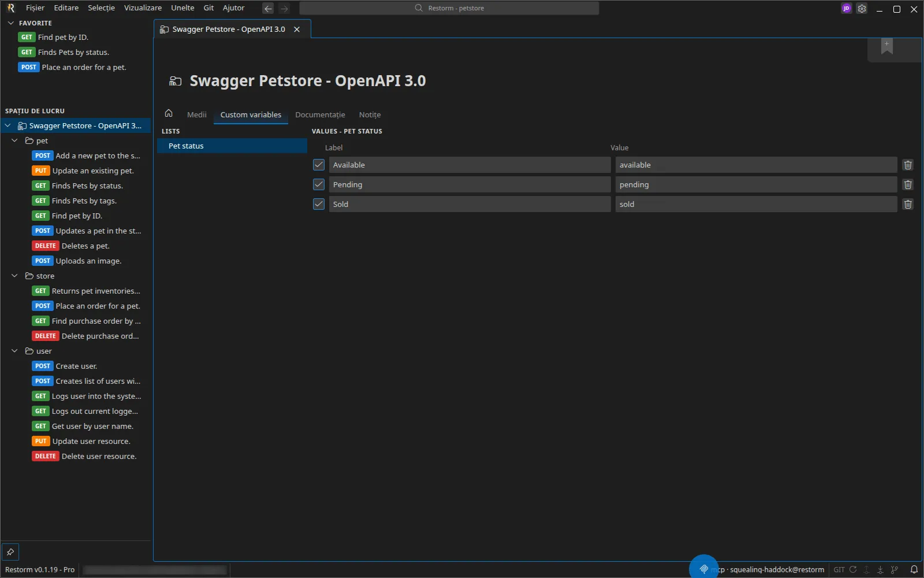Collapse the store folder
Viewport: 924px width, 578px height.
[15, 276]
